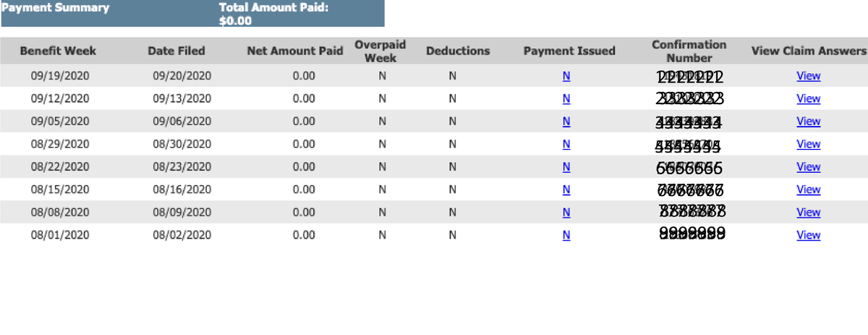Click Overpaid Week N in 08/15/2020 row

click(382, 190)
